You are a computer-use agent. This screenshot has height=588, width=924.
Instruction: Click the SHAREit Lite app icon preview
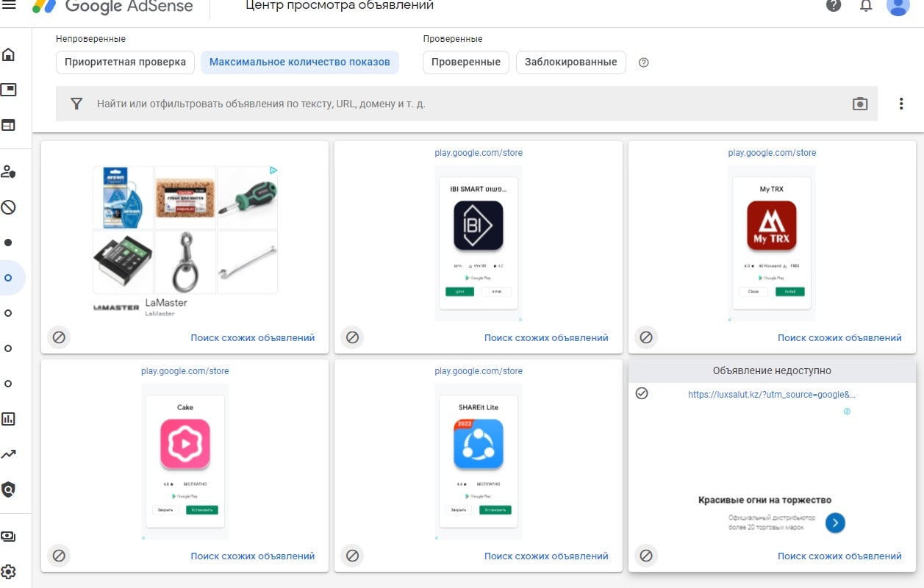coord(479,444)
